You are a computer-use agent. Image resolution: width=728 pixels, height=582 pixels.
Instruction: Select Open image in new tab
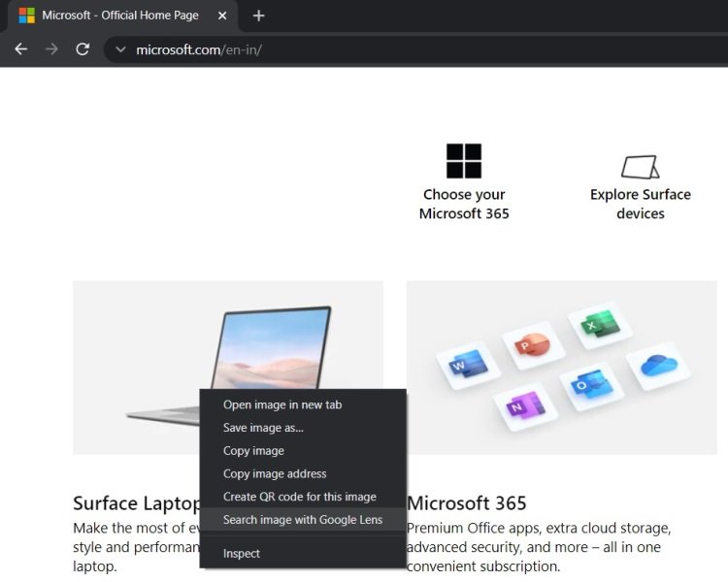[282, 404]
